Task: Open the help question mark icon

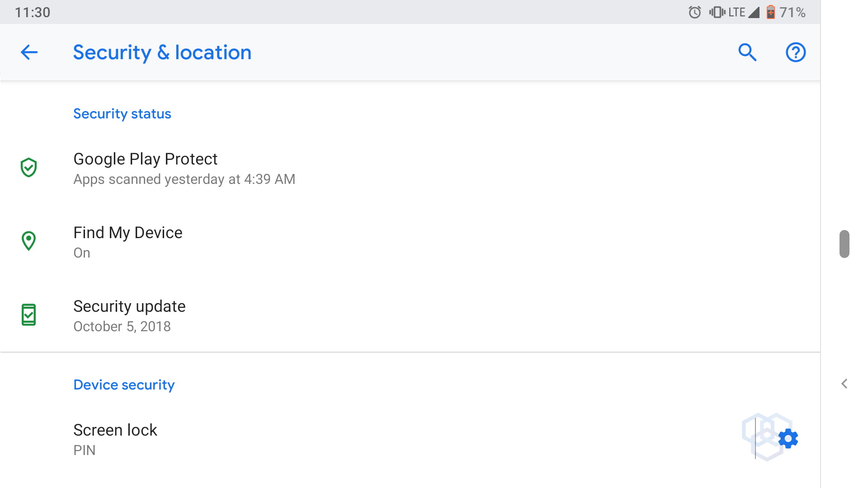Action: [795, 52]
